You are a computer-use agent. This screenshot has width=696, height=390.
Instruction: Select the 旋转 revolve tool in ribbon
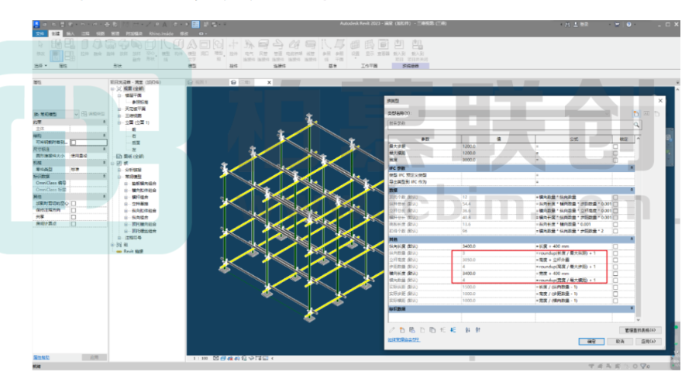tap(110, 47)
